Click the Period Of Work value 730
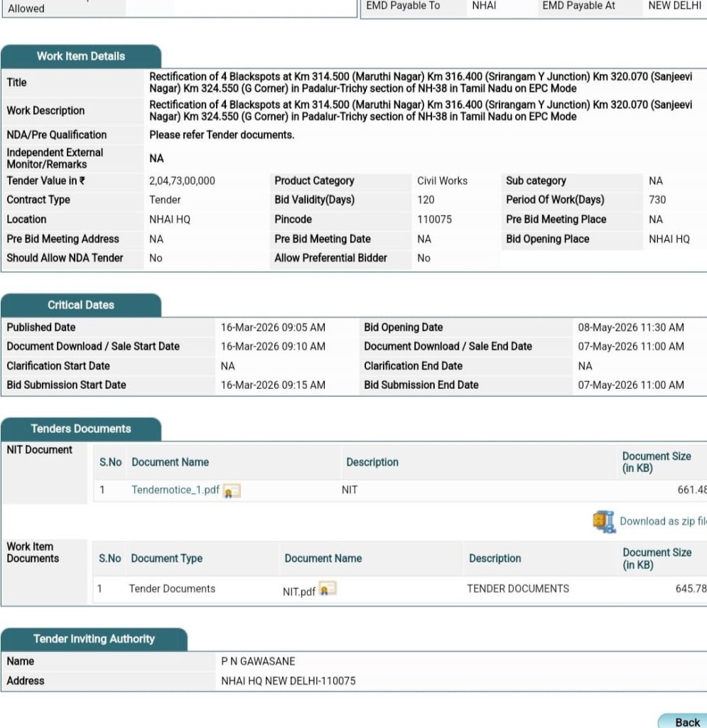This screenshot has width=707, height=728. [x=657, y=200]
